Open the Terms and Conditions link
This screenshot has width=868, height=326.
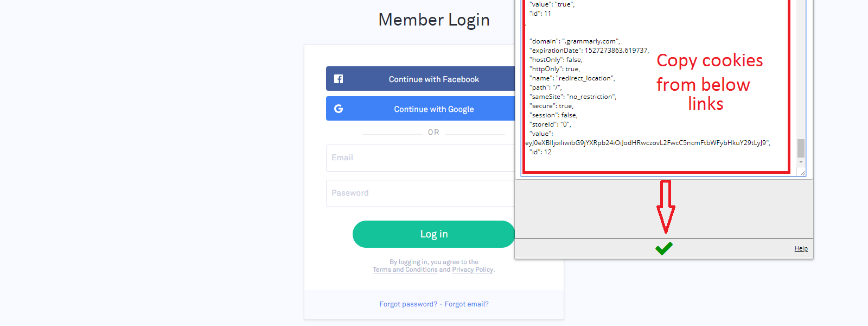click(405, 269)
